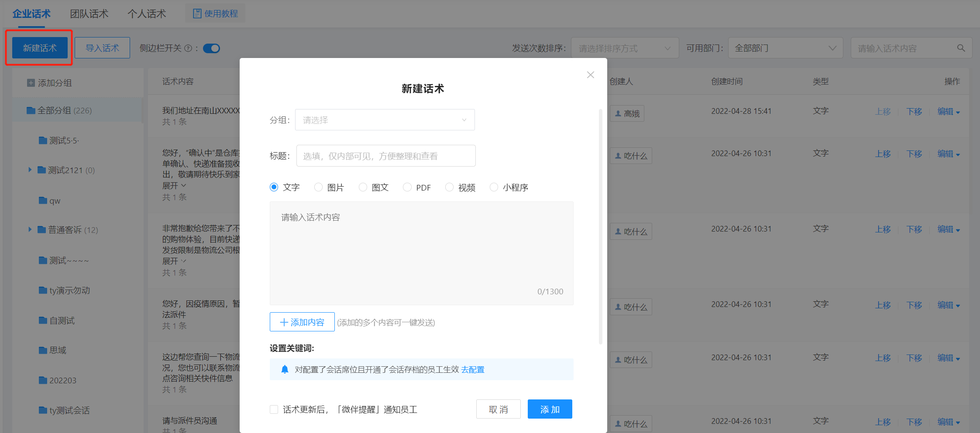980x433 pixels.
Task: Toggle the 侧边栏开关 switch
Action: point(212,48)
